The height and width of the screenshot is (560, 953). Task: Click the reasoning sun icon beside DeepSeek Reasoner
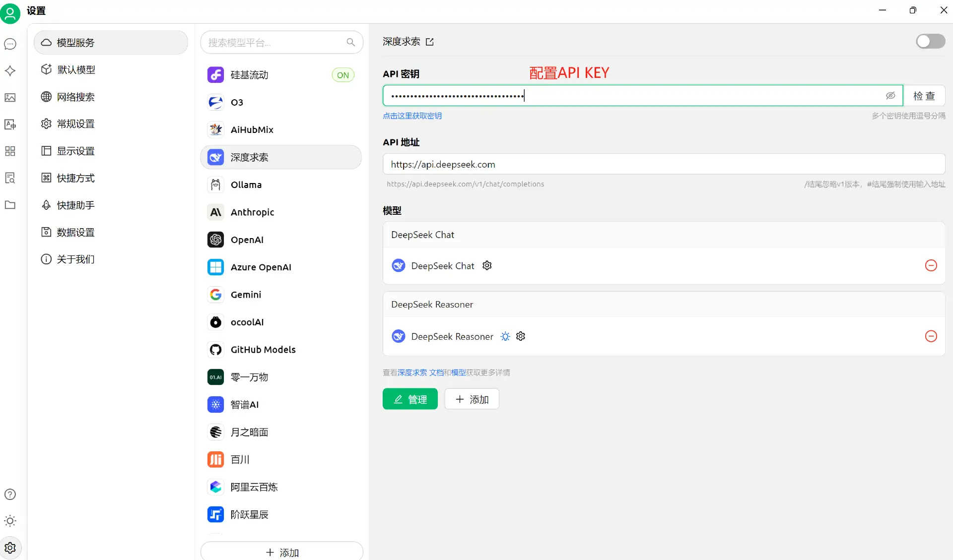[x=505, y=336]
